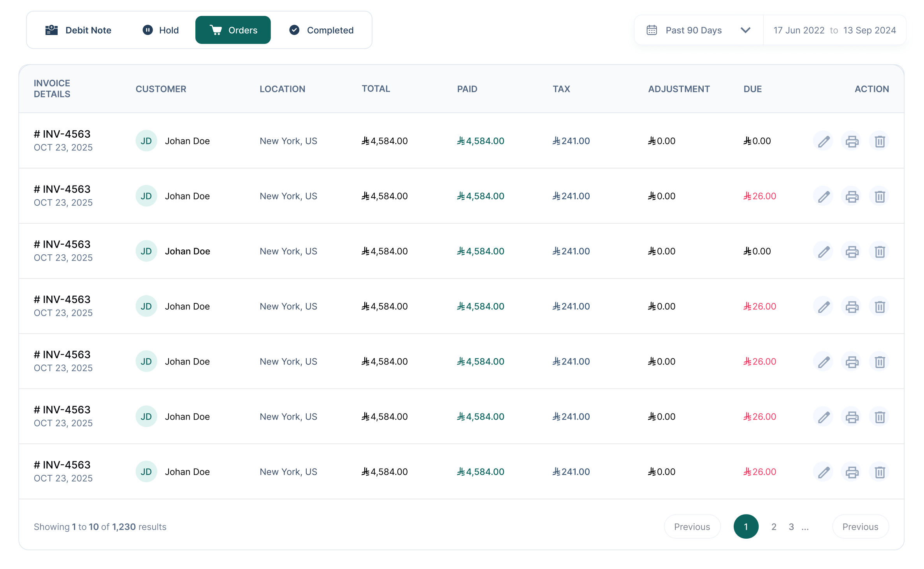This screenshot has width=924, height=569.
Task: Click the calendar icon beside Past 90 Days
Action: tap(652, 30)
